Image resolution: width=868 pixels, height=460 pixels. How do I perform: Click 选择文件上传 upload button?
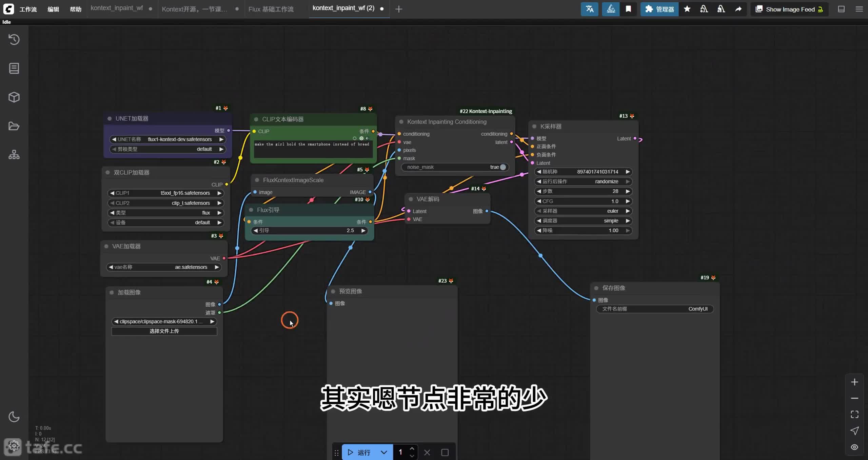coord(164,331)
